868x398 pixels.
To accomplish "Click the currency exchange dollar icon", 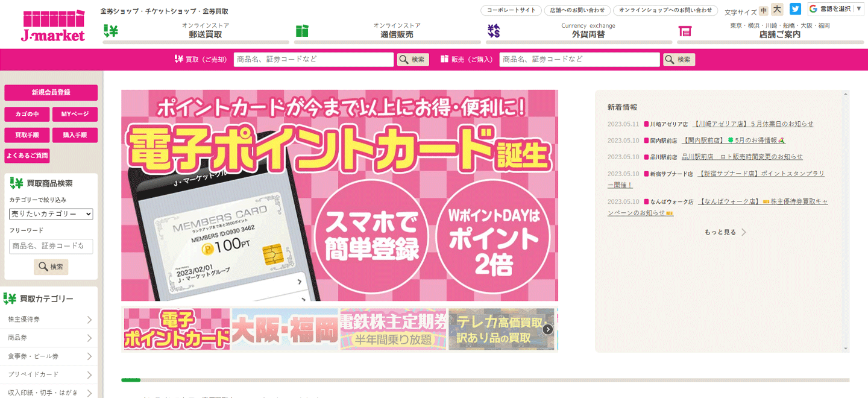I will (x=494, y=31).
